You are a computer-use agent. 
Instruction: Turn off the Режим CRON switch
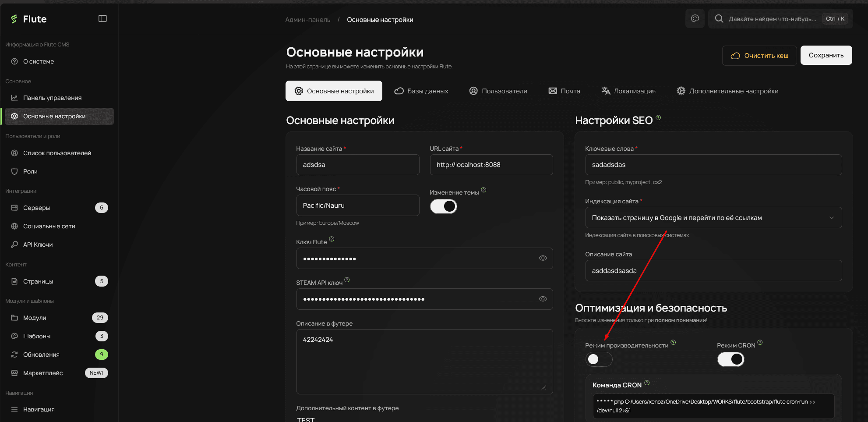coord(730,359)
